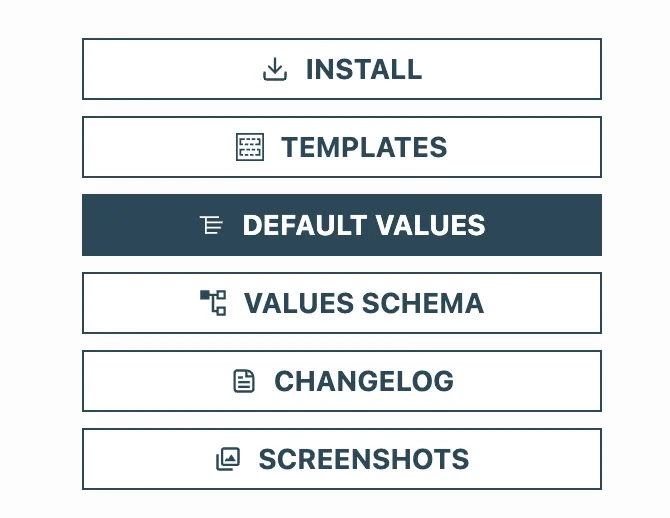Click the CHANGELOG text label
The height and width of the screenshot is (518, 670).
pos(364,381)
